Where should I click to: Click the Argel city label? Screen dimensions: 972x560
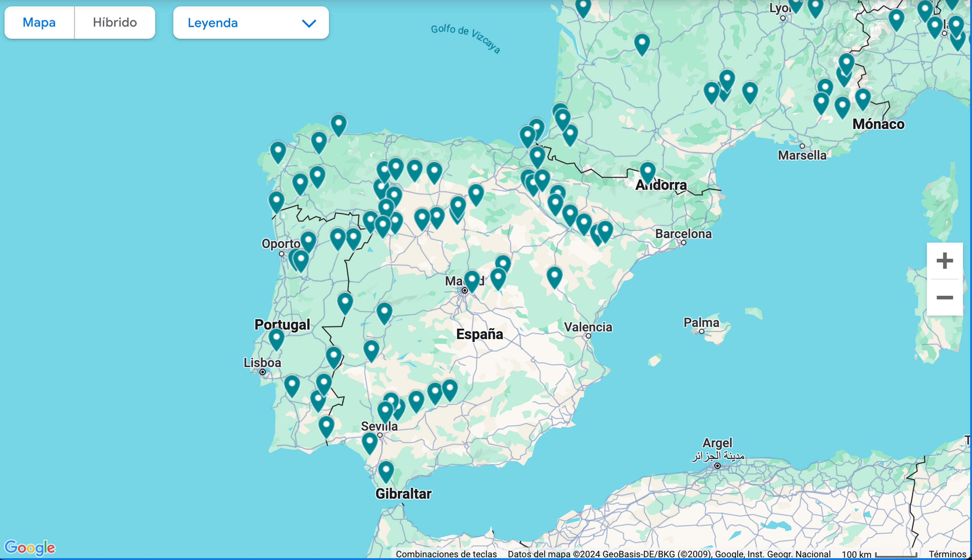717,443
